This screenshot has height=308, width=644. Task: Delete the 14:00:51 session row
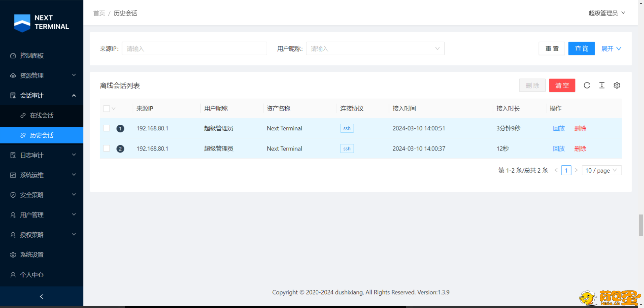[580, 128]
